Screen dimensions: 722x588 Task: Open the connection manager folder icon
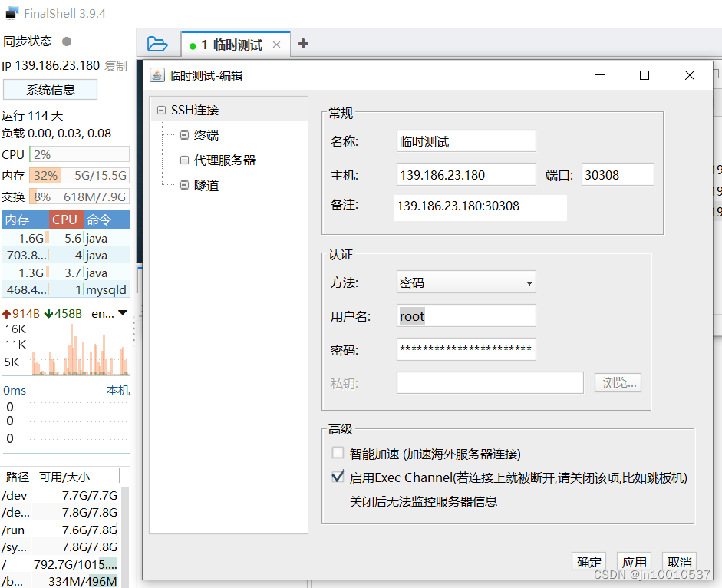157,45
